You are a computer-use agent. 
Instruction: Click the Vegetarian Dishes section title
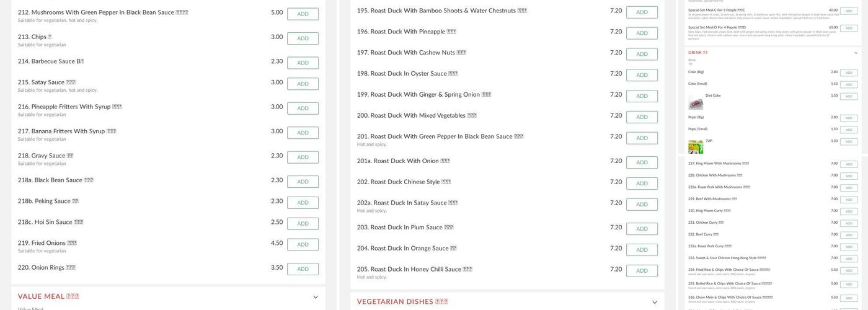pos(402,302)
